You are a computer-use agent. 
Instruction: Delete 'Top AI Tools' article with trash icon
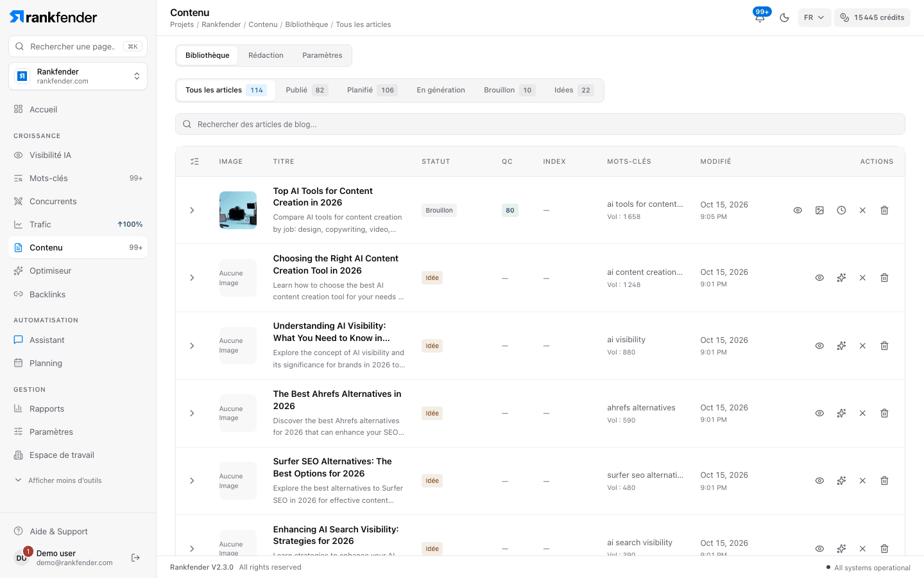point(884,210)
